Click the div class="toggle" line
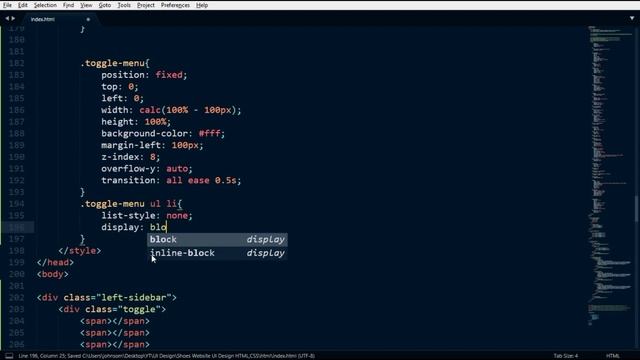This screenshot has height=360, width=640. pyautogui.click(x=112, y=309)
